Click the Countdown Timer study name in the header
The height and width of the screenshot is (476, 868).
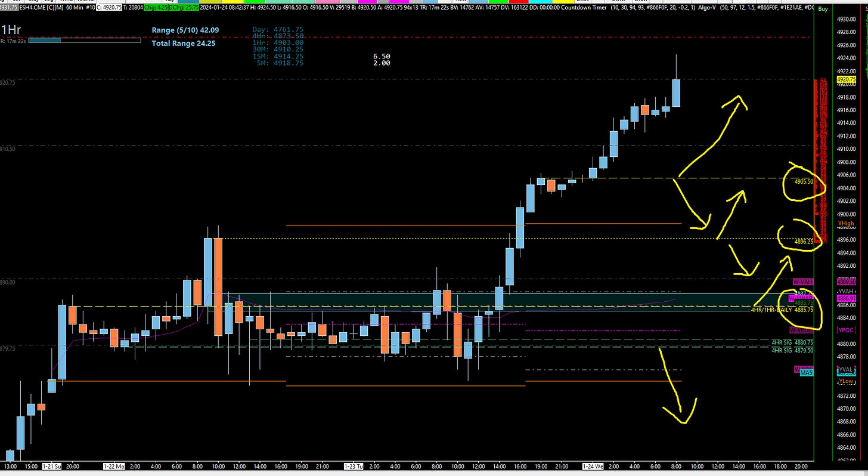point(584,7)
